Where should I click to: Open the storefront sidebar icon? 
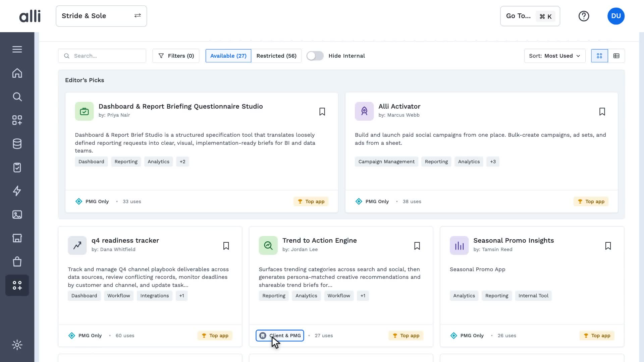point(17,238)
